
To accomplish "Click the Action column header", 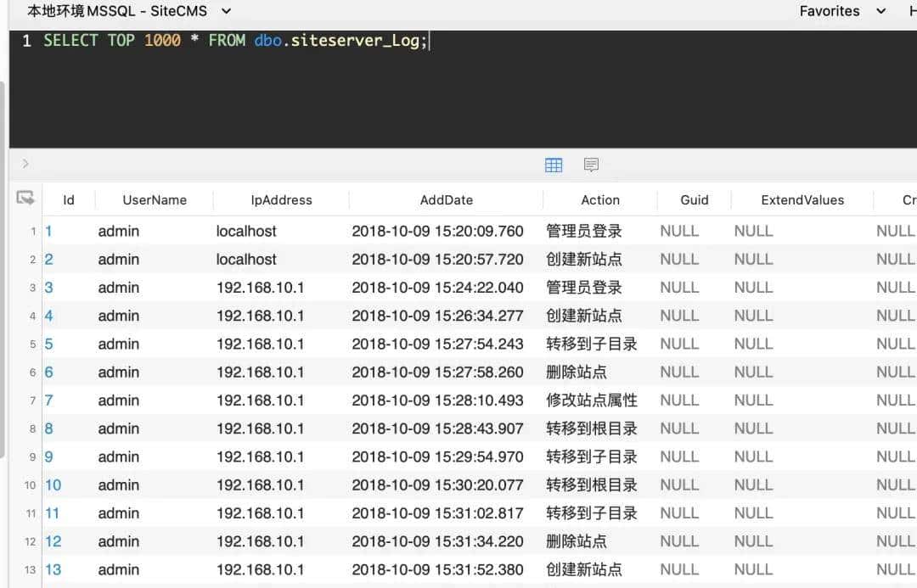I will point(600,199).
